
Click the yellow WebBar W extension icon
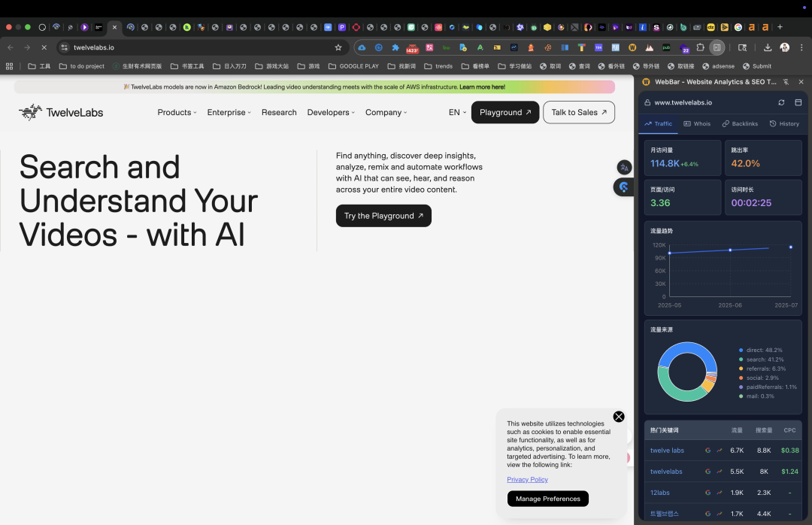632,47
